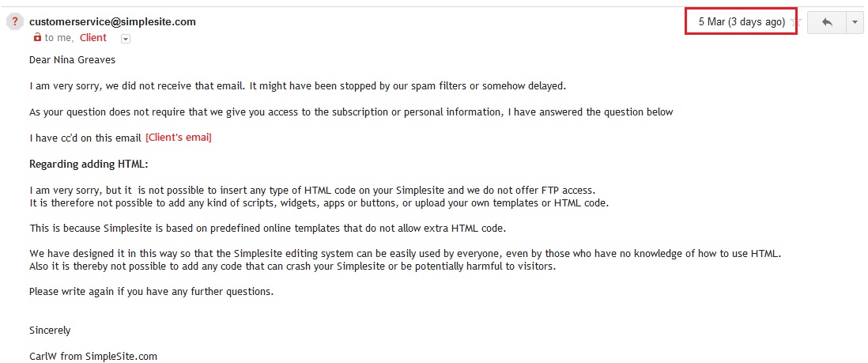Star this email message
Viewport: 868px width, 363px height.
tap(797, 23)
